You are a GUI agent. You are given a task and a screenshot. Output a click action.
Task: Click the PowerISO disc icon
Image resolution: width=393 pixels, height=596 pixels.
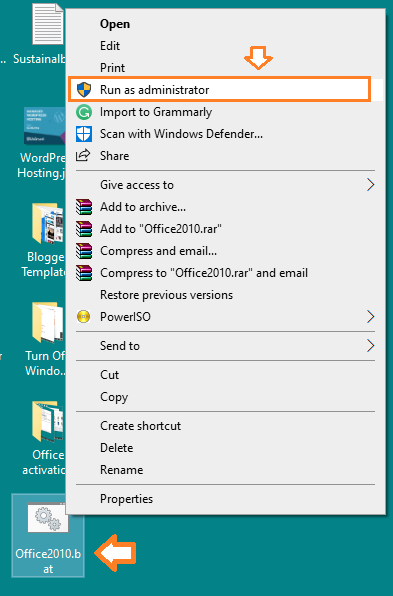(x=84, y=317)
